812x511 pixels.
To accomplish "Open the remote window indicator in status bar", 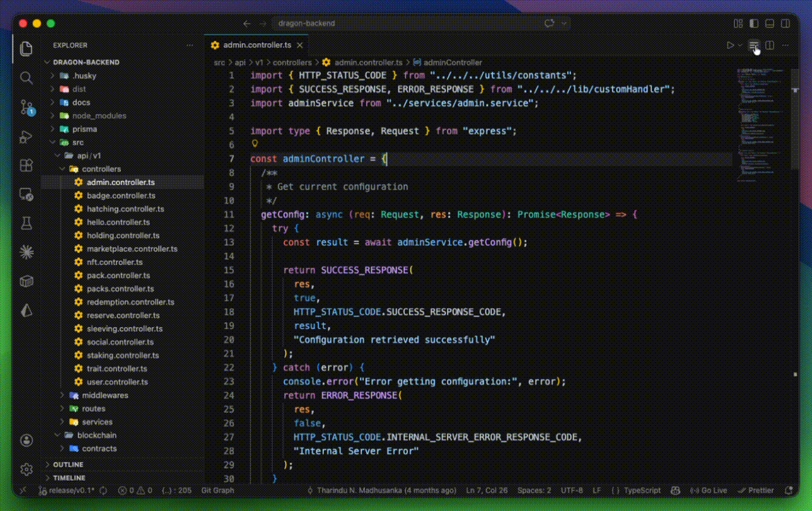I will (x=23, y=490).
